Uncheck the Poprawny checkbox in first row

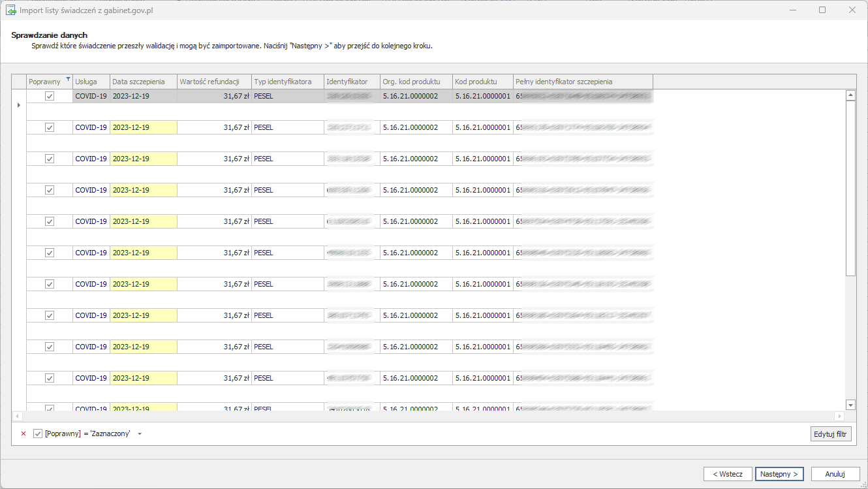point(50,96)
